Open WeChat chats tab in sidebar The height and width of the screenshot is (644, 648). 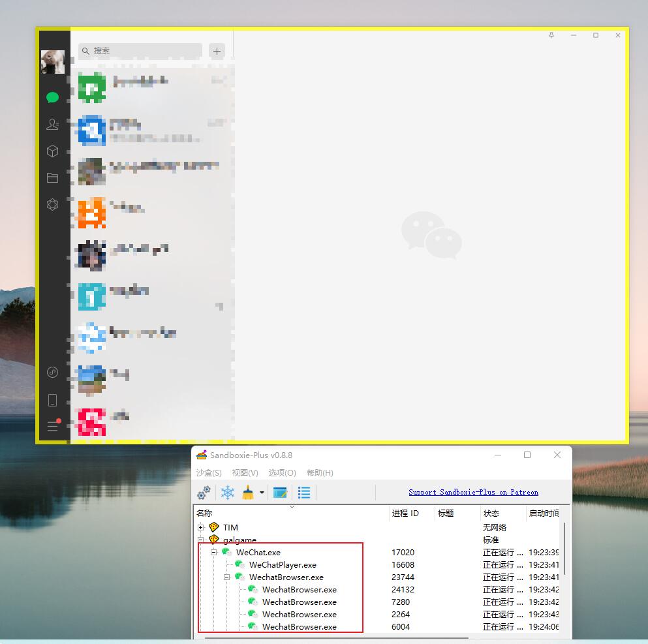53,98
